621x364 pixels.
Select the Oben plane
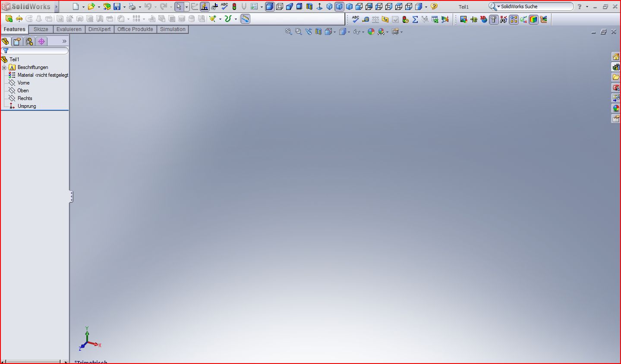(x=23, y=91)
